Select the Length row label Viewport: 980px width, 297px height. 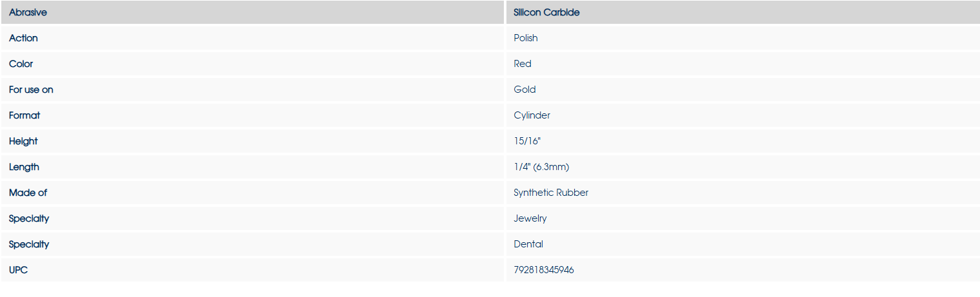tap(24, 167)
